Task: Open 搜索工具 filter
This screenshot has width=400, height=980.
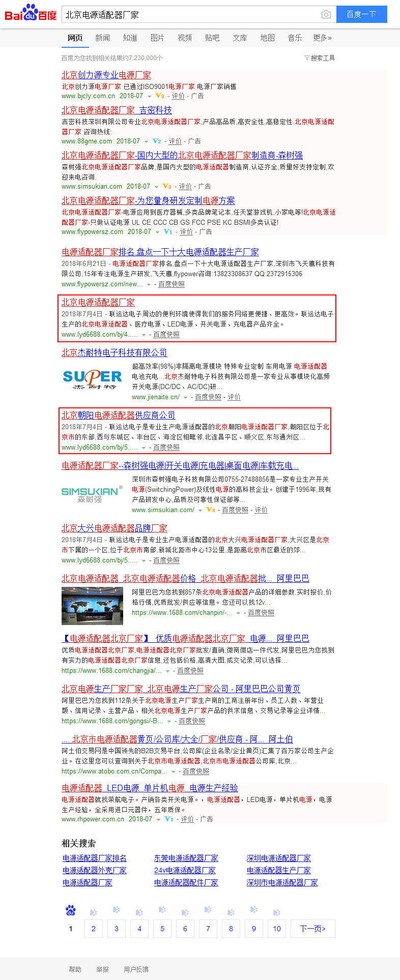Action: (320, 58)
